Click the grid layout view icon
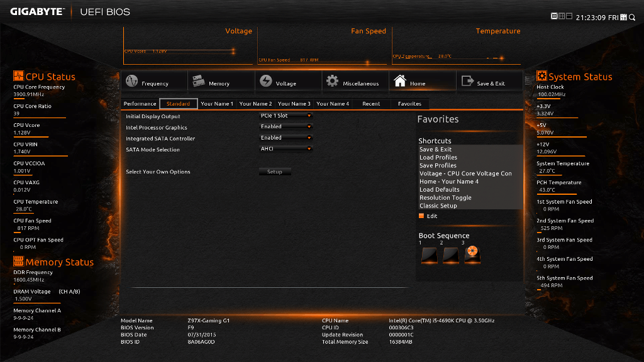 pyautogui.click(x=562, y=16)
